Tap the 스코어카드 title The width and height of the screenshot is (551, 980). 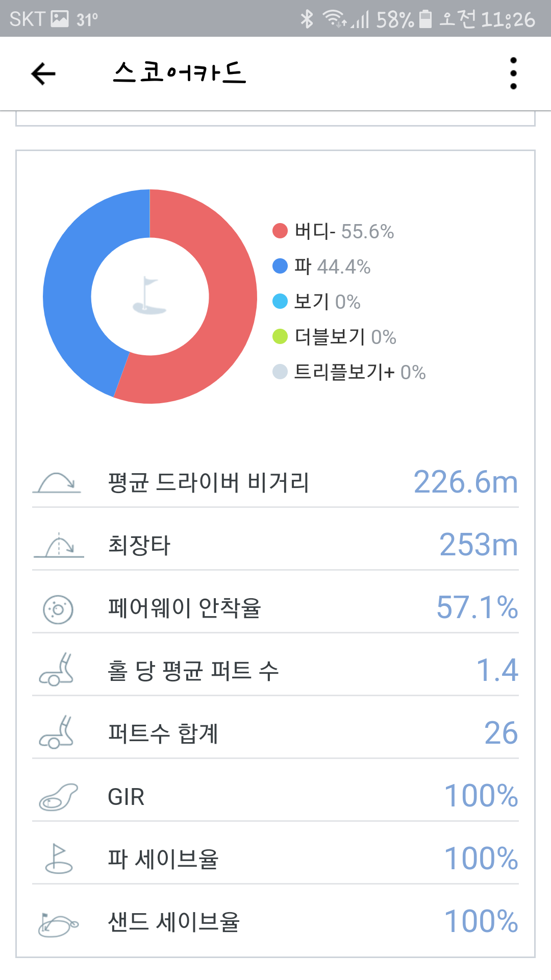[180, 72]
